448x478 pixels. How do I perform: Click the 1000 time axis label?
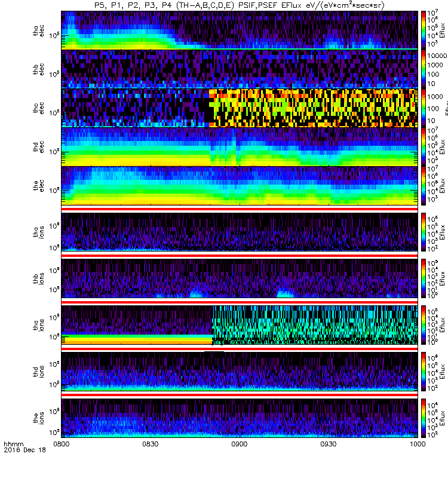tap(417, 444)
